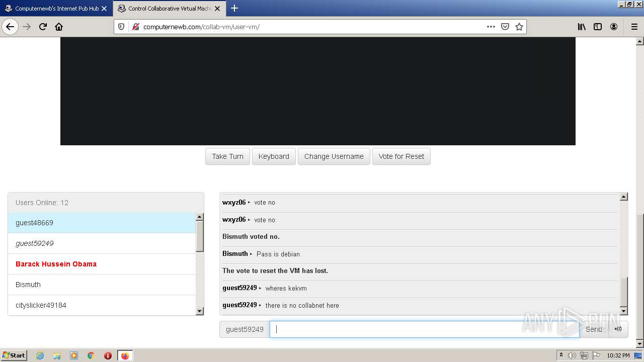Launch Internet Explorer from taskbar

(x=40, y=355)
